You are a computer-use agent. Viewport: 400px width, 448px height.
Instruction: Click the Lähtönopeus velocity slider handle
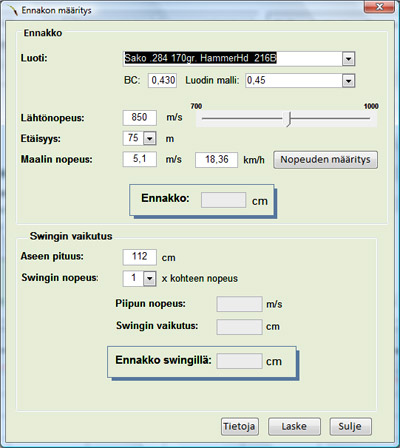[289, 119]
